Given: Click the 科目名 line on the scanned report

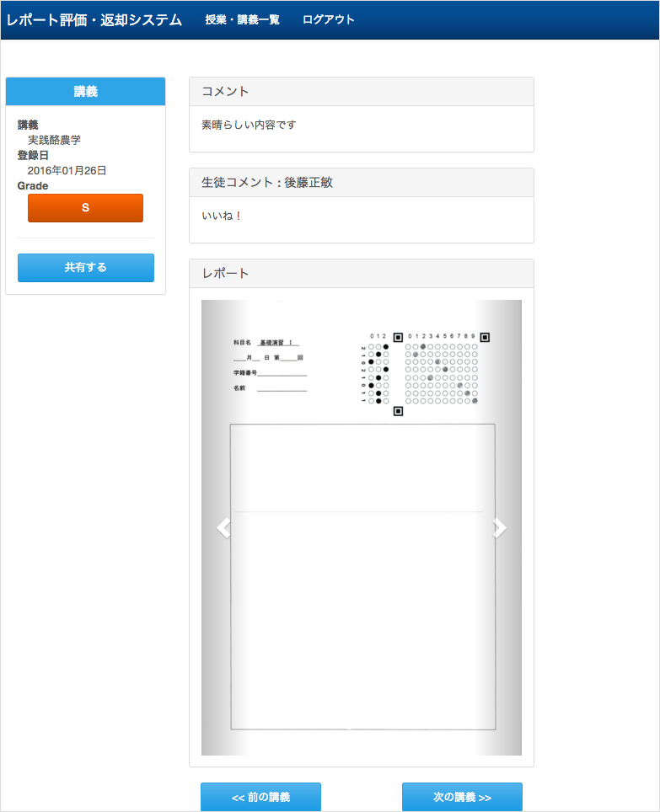Looking at the screenshot, I should tap(266, 344).
